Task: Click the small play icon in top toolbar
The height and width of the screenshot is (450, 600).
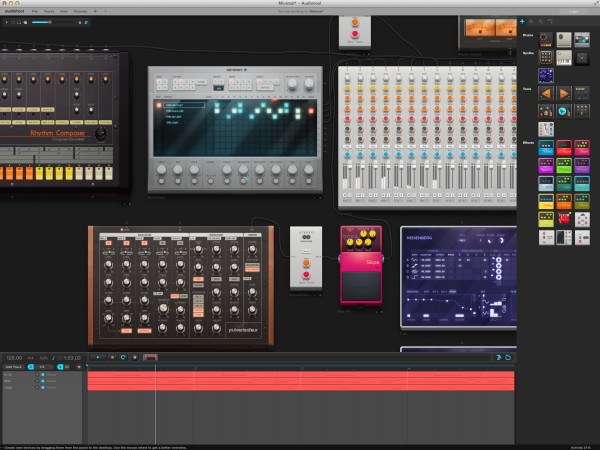Action: [x=7, y=22]
